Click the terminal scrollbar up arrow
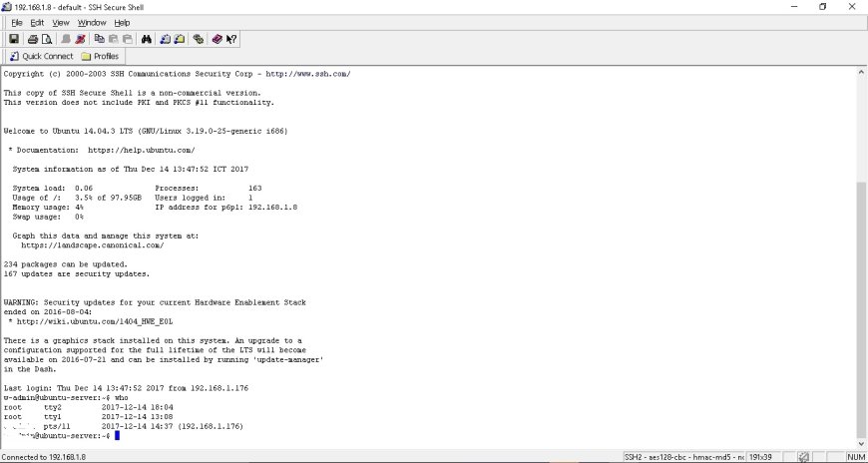The height and width of the screenshot is (463, 868). (x=862, y=72)
